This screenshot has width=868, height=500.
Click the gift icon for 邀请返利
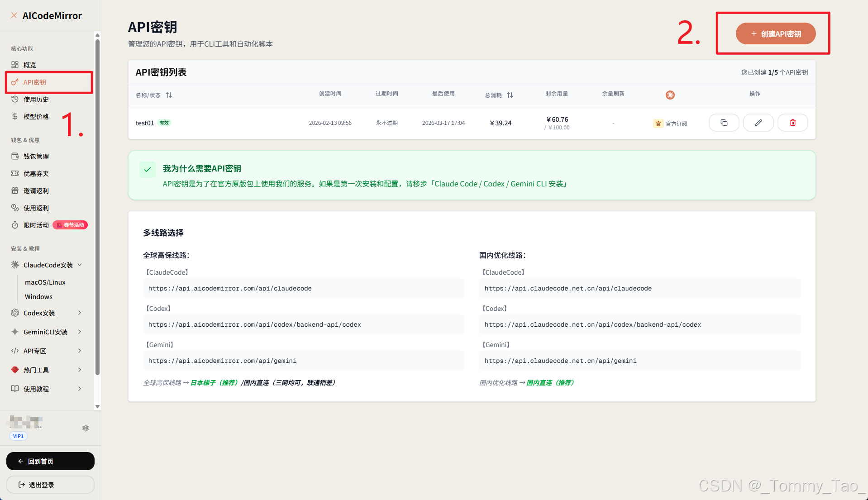tap(15, 190)
